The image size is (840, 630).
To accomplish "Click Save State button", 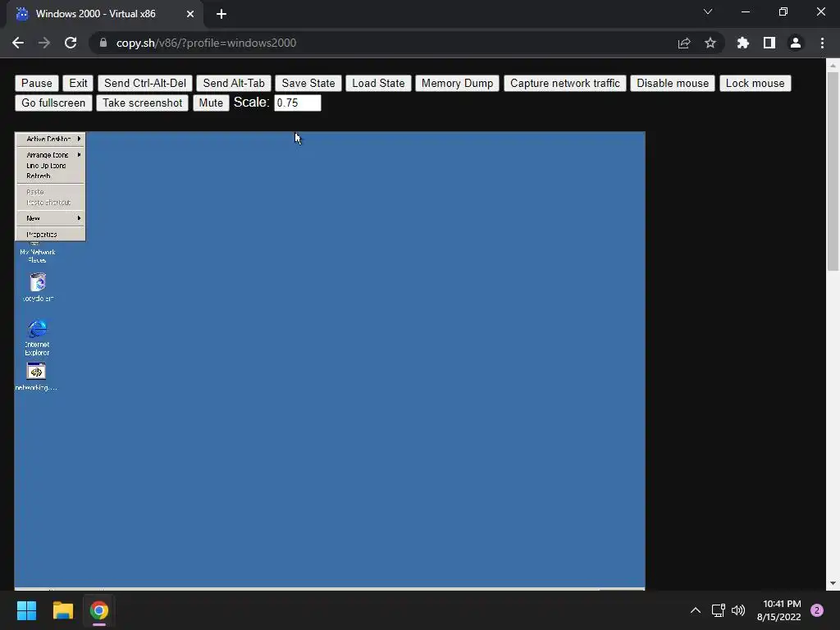I will [308, 83].
